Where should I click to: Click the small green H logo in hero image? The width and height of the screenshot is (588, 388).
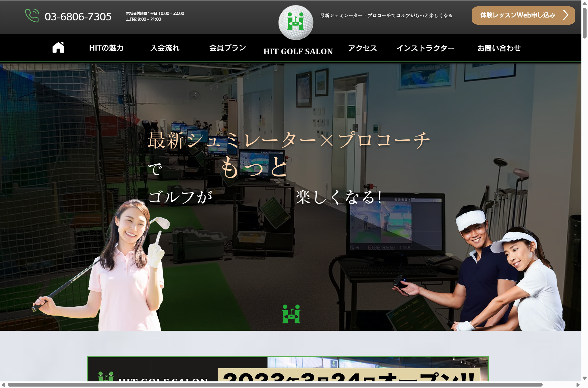pos(291,314)
